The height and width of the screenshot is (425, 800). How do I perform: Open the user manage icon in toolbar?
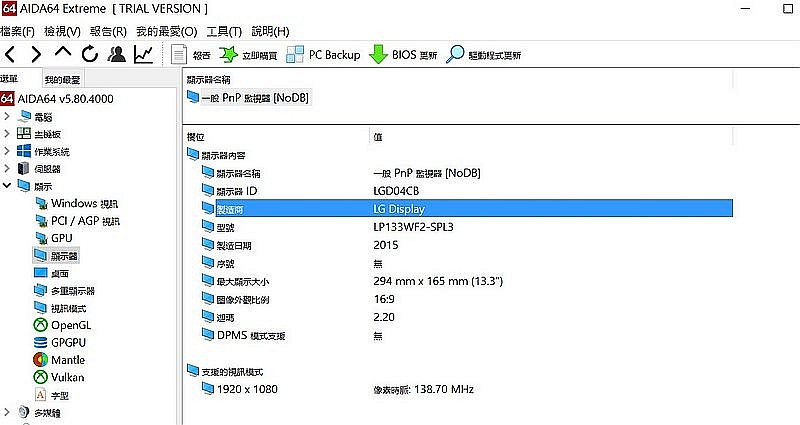[117, 54]
